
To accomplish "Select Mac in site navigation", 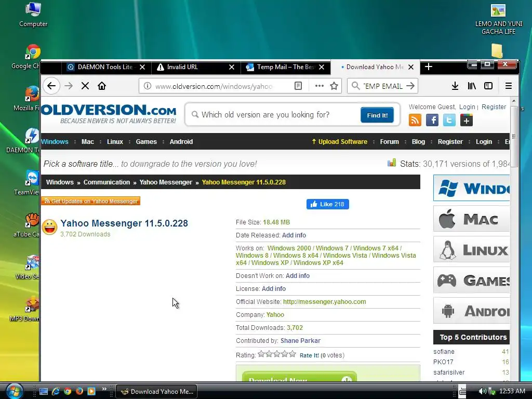I will 87,141.
